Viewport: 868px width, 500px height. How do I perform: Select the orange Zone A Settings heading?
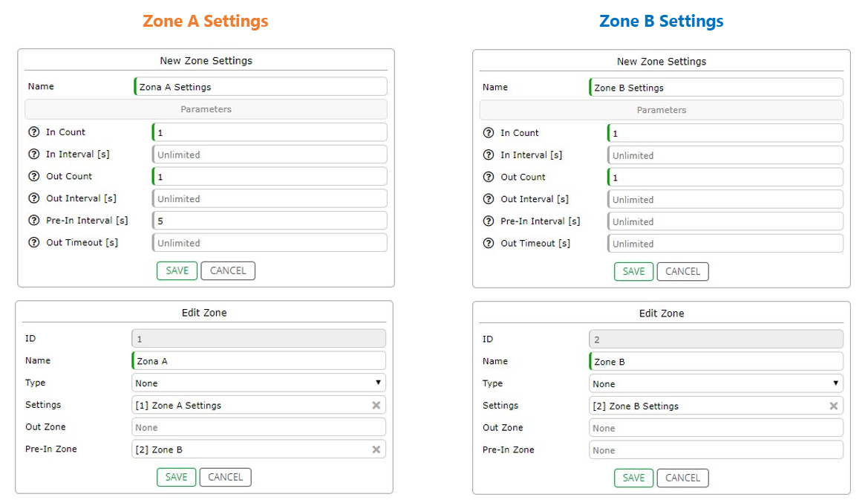click(x=206, y=21)
